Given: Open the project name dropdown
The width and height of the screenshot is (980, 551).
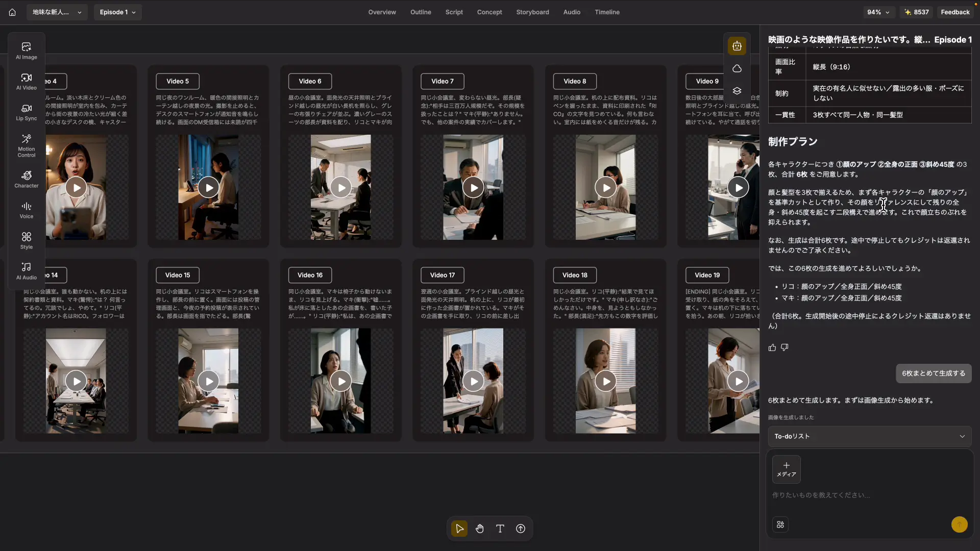Looking at the screenshot, I should pyautogui.click(x=57, y=12).
